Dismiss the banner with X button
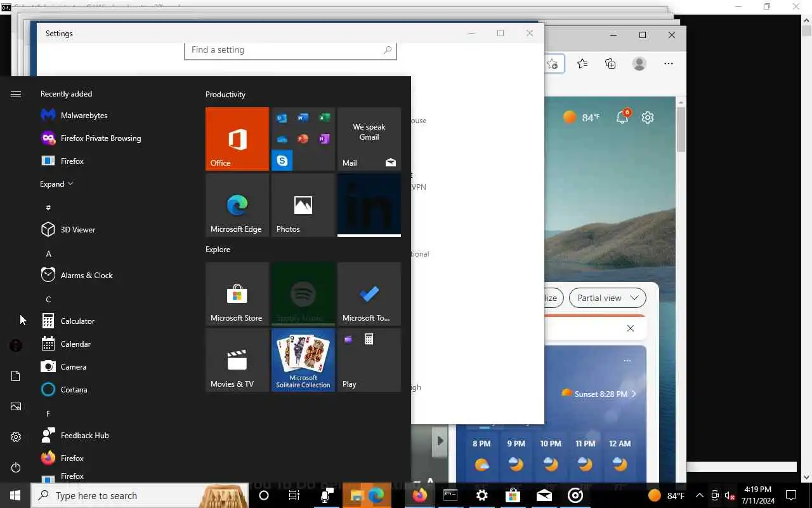The height and width of the screenshot is (508, 812). pyautogui.click(x=630, y=328)
